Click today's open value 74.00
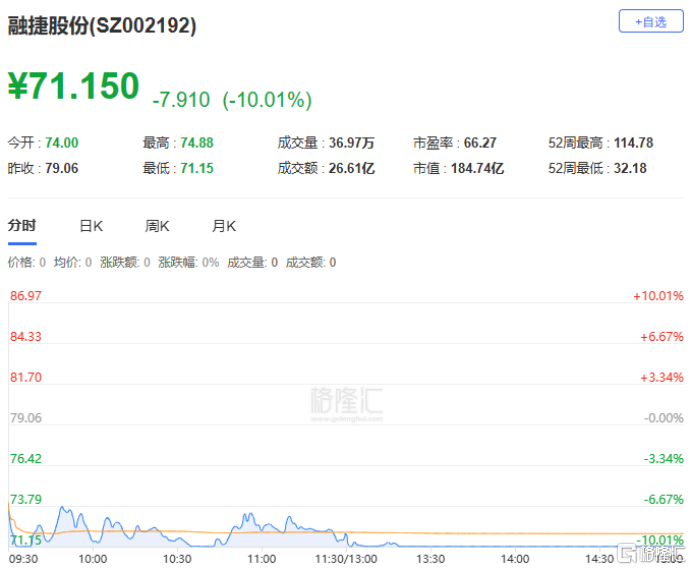 [62, 142]
